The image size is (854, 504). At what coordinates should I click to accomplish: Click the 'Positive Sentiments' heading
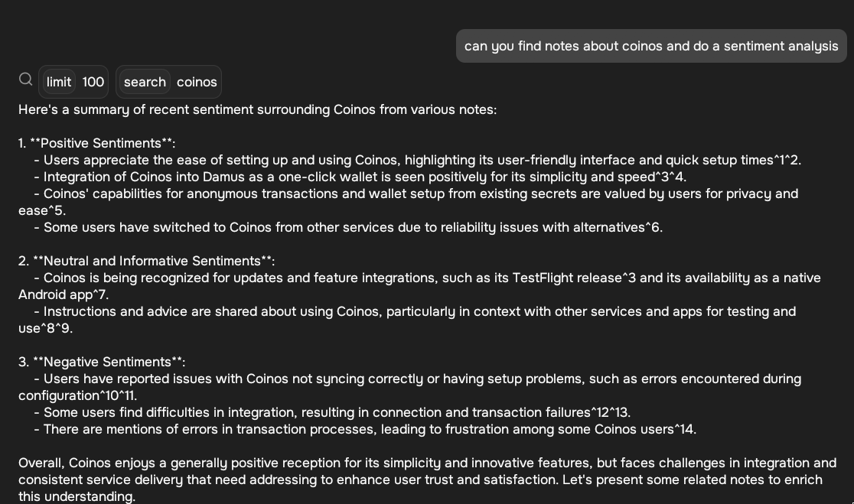click(103, 143)
